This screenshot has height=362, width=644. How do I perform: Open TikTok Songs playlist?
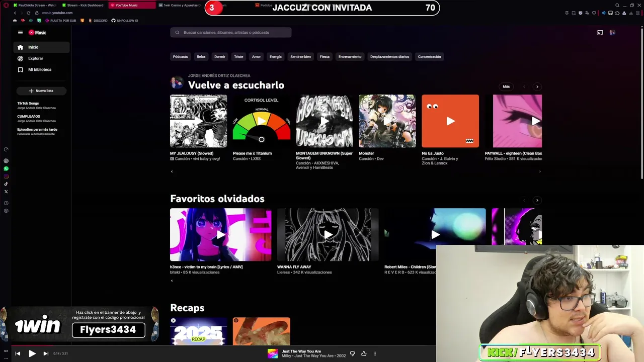tap(37, 105)
